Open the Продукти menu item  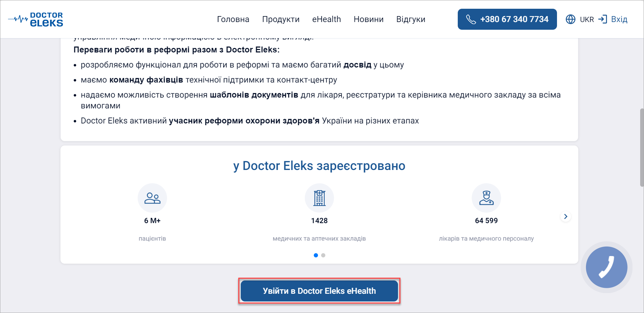click(x=281, y=19)
